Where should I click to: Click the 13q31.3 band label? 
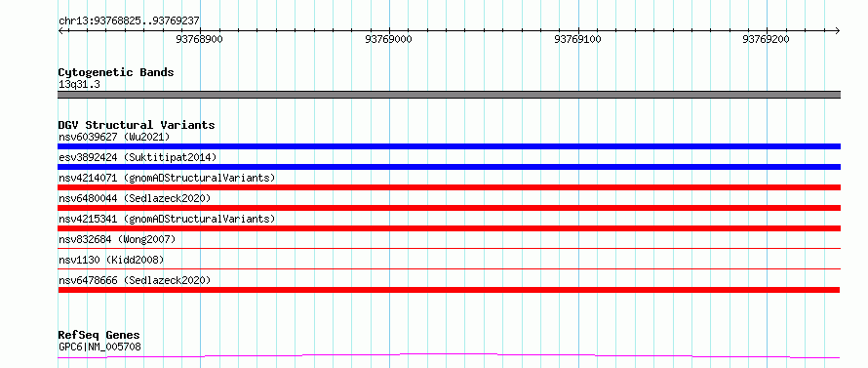(79, 85)
